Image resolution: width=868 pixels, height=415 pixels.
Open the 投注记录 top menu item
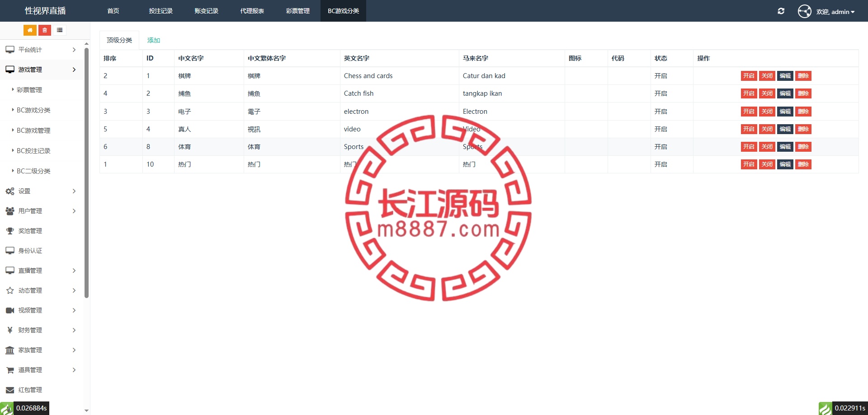click(161, 11)
